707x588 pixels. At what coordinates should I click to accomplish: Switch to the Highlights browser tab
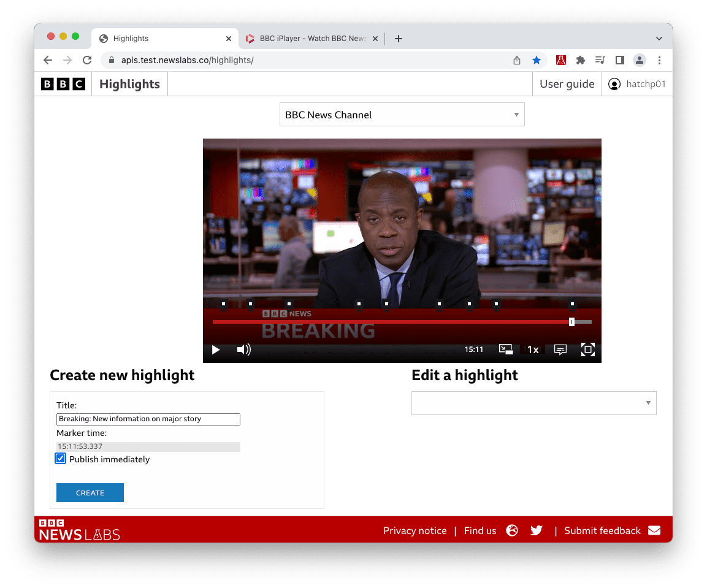click(x=164, y=39)
